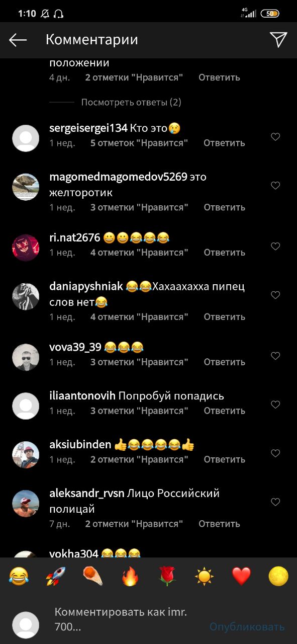Image resolution: width=297 pixels, height=644 pixels.
Task: Open ri.nat2676's profile picture
Action: (26, 248)
